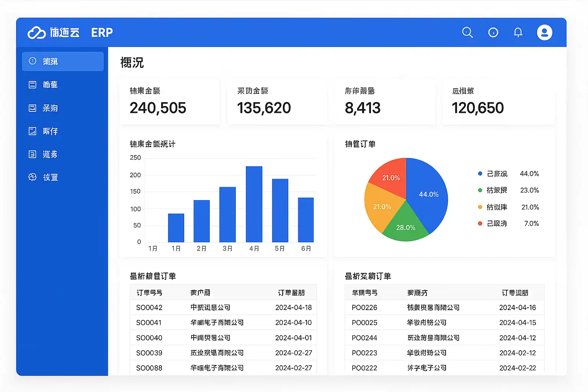
Task: Select the sidebar item directly below the highlighted one
Action: pyautogui.click(x=50, y=85)
